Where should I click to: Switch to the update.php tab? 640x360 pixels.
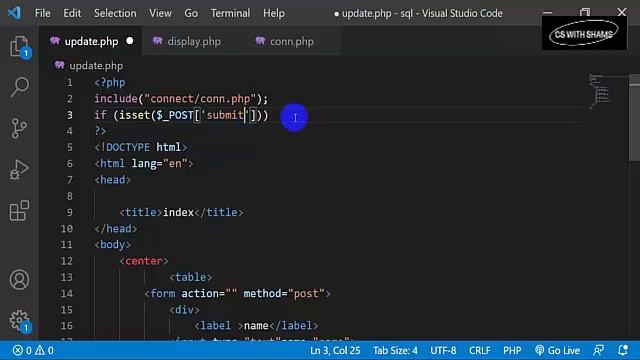tap(91, 41)
